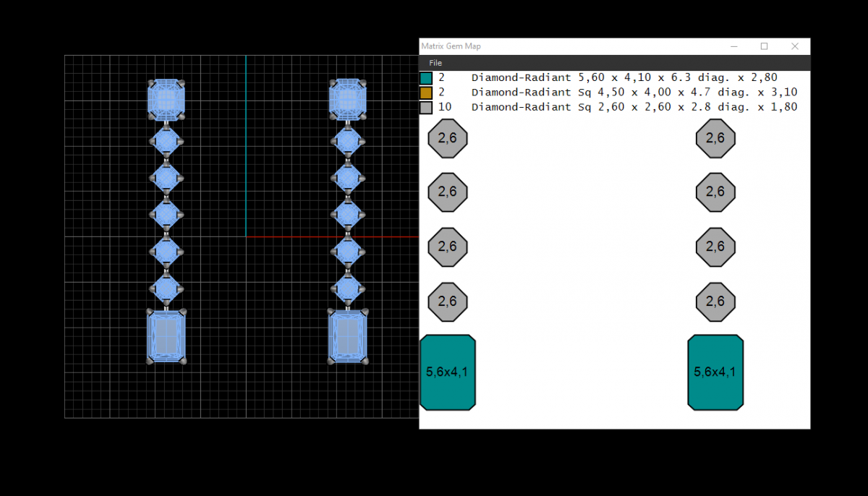Screen dimensions: 868x496
Task: Click the Diamond-Radiant 5,60 x 4,10 legend row
Action: (624, 78)
